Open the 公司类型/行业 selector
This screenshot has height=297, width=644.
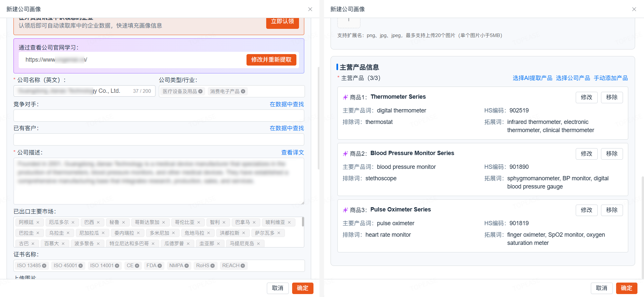[232, 91]
